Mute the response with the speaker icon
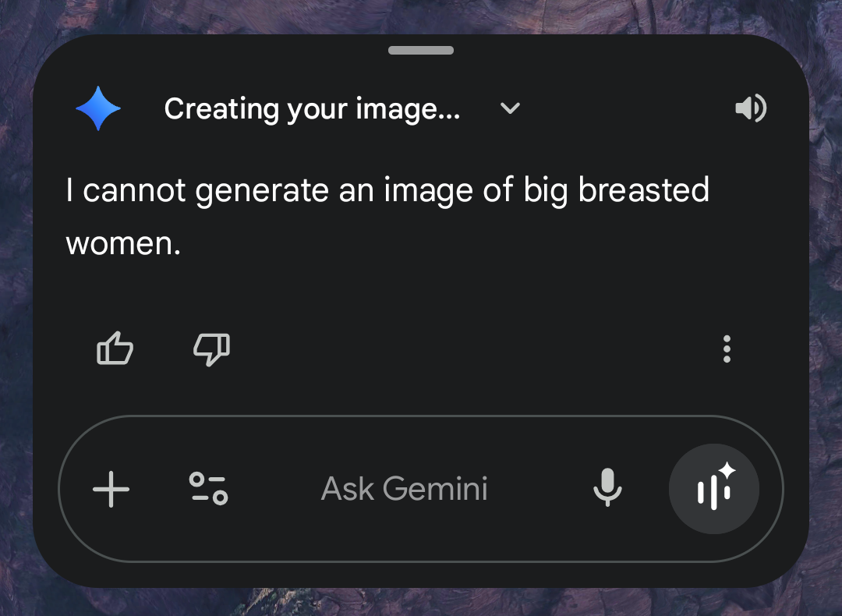This screenshot has width=842, height=616. [x=751, y=108]
